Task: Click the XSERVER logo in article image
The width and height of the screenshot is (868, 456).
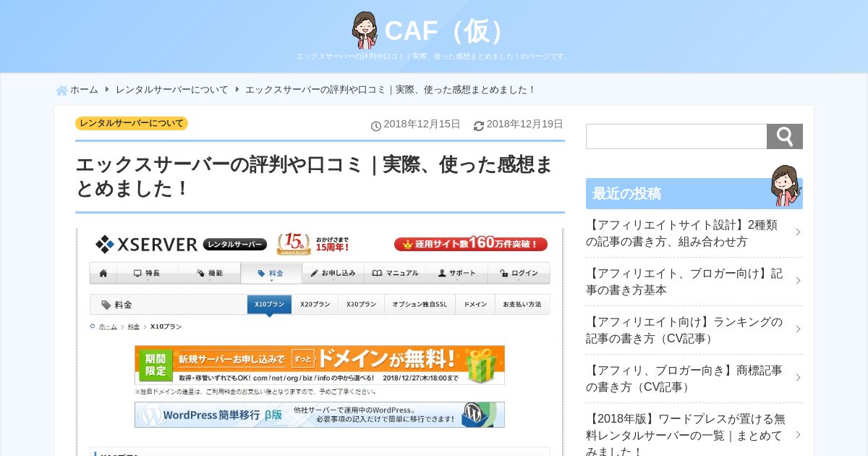Action: tap(146, 245)
